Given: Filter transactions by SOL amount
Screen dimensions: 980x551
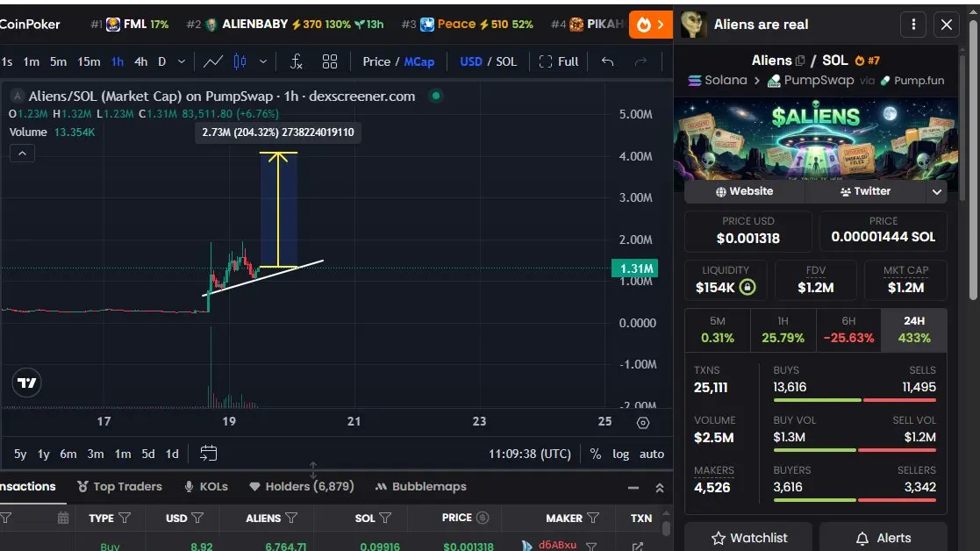Looking at the screenshot, I should [x=385, y=518].
